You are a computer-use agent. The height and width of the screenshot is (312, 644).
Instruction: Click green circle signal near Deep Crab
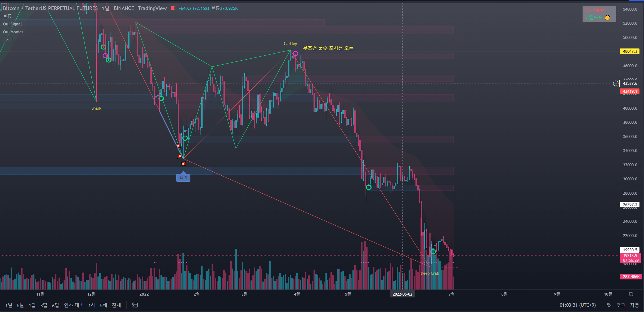click(x=433, y=252)
